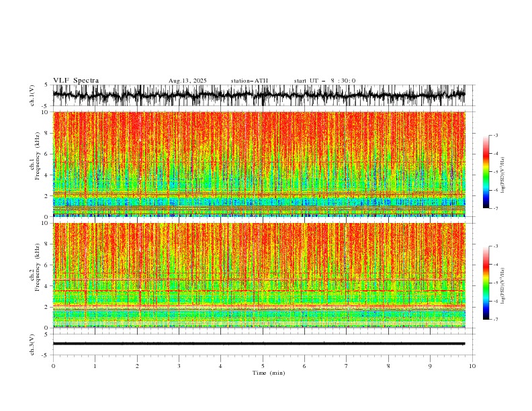532x411 pixels.
Task: Click the ch.1 frequency tick "10"
Action: point(44,112)
